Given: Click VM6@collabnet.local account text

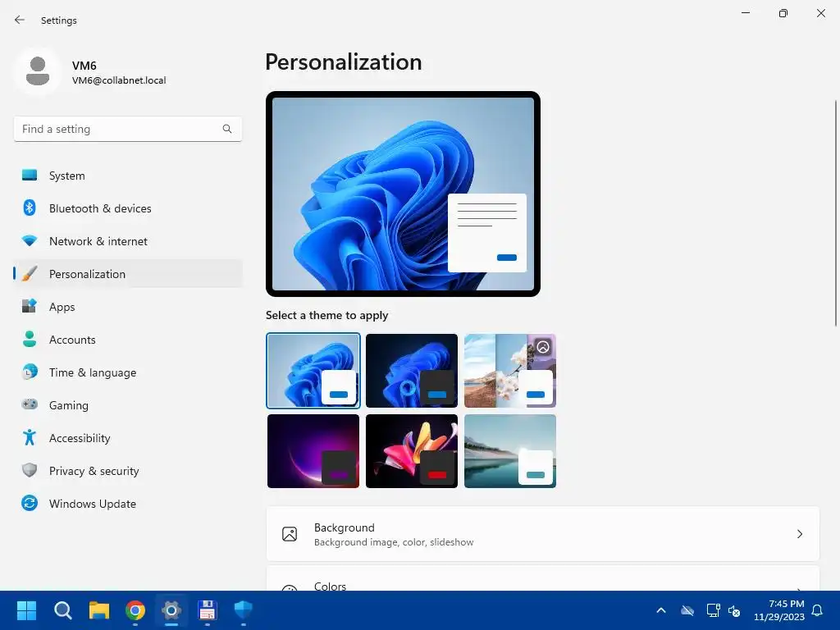Looking at the screenshot, I should coord(119,80).
